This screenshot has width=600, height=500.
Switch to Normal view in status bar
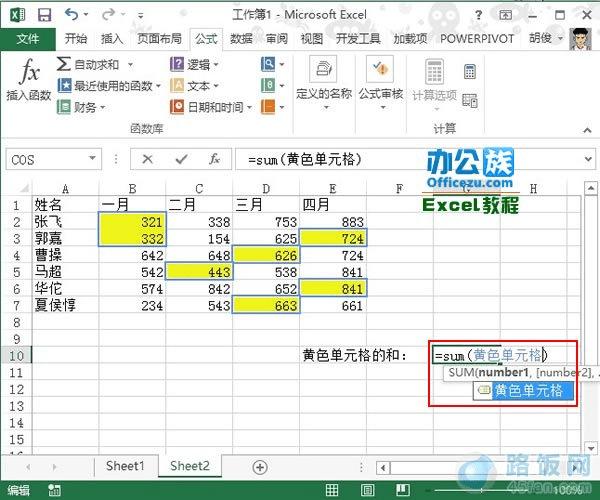click(x=331, y=490)
